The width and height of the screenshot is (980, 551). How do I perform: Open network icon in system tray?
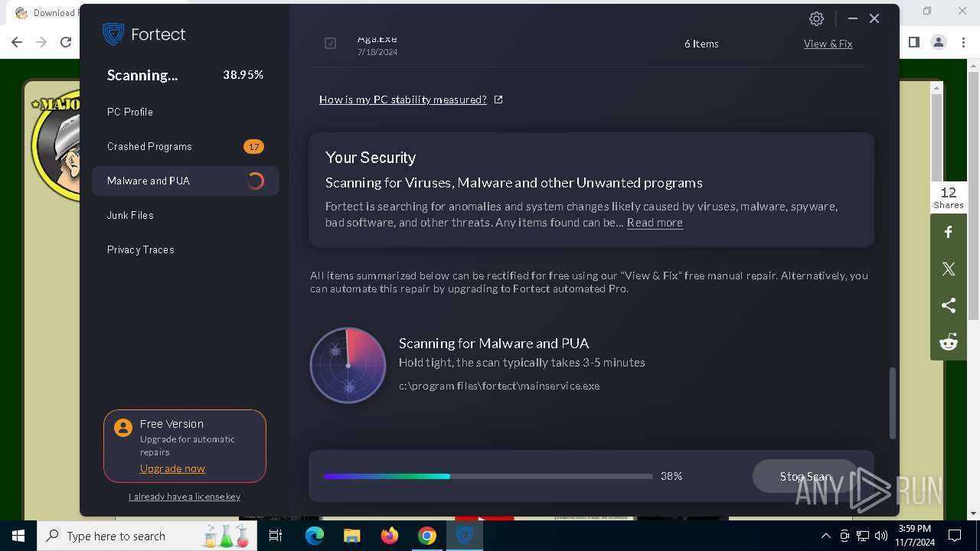(863, 536)
